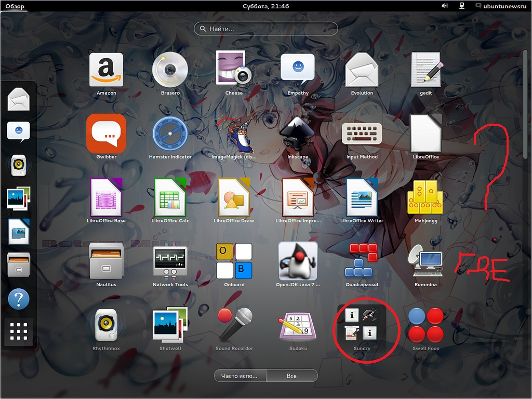This screenshot has height=399, width=532.
Task: Open the clock showing Суббота, 21:46
Action: click(x=266, y=6)
